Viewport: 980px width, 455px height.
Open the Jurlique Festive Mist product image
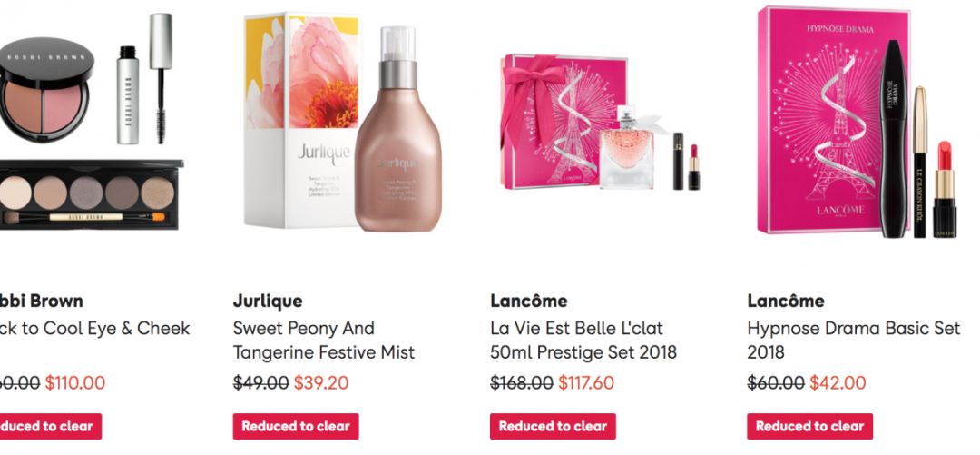point(343,122)
